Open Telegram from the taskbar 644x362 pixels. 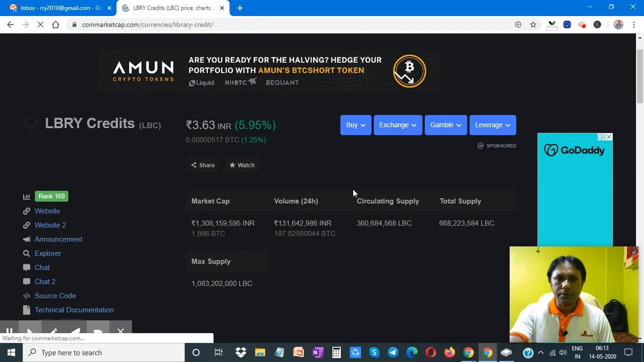[x=393, y=352]
